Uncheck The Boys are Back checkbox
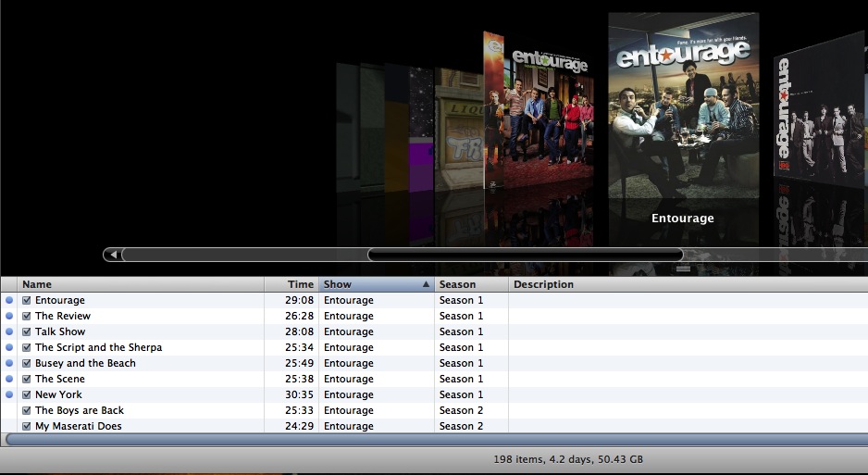868x475 pixels. click(x=26, y=411)
